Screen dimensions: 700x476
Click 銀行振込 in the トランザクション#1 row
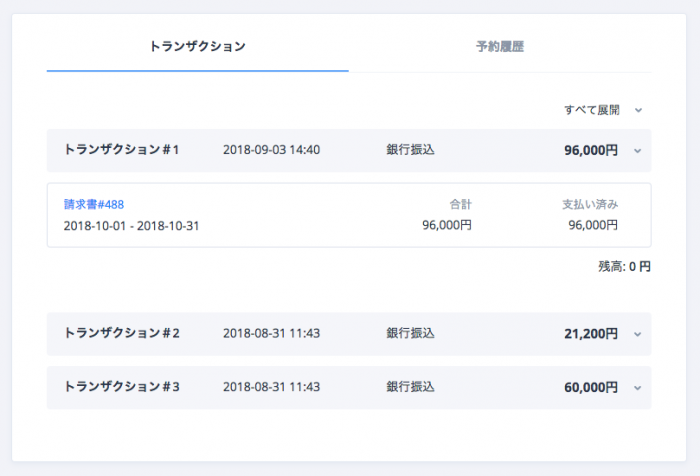coord(410,150)
